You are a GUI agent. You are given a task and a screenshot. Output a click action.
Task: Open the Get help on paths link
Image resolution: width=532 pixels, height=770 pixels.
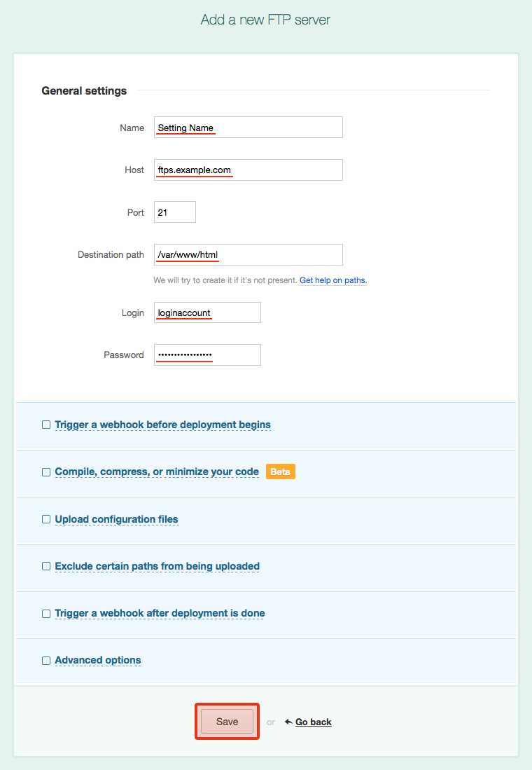[x=333, y=280]
